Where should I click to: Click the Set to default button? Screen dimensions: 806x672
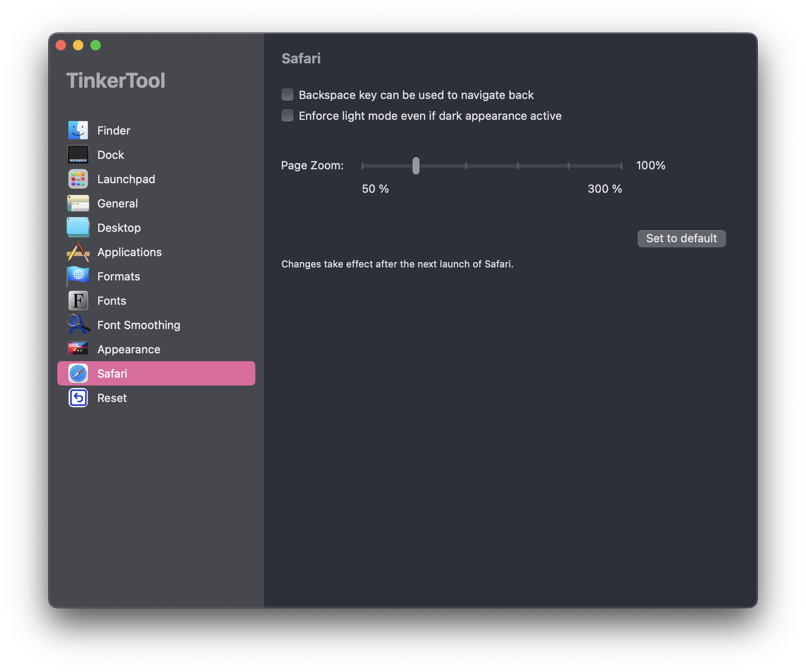(x=681, y=238)
